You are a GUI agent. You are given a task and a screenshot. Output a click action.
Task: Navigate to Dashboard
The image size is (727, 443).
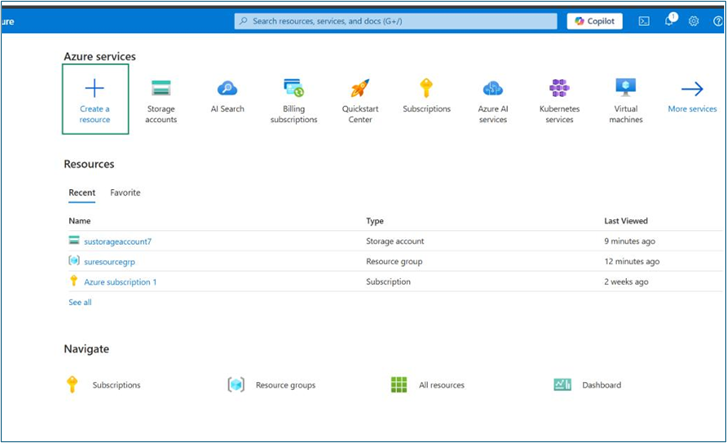[x=602, y=385]
